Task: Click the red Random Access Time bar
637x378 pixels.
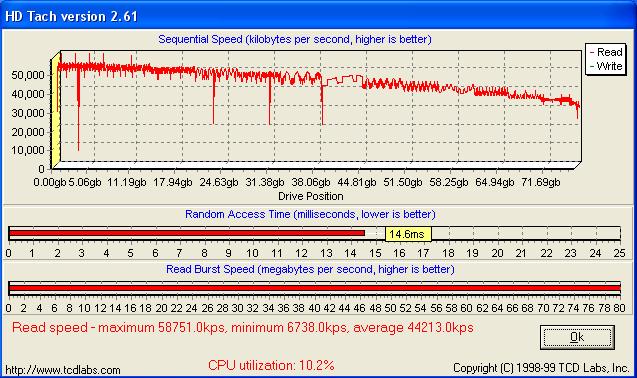Action: 187,233
